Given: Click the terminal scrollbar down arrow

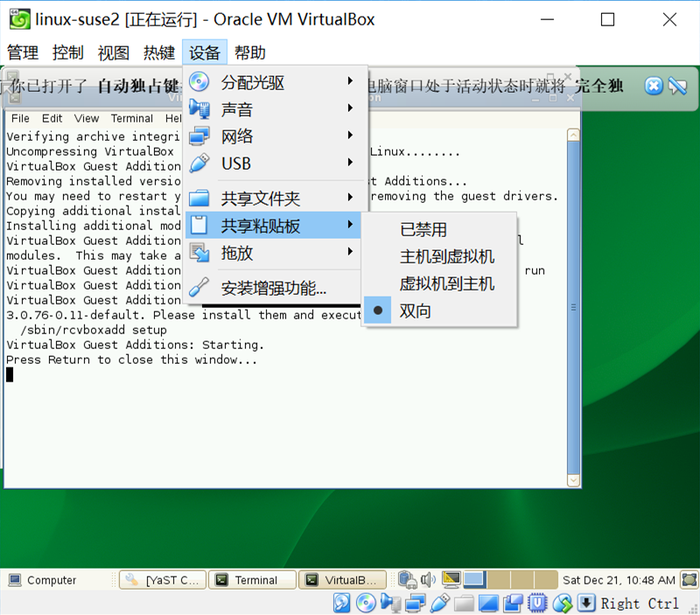Looking at the screenshot, I should [574, 480].
